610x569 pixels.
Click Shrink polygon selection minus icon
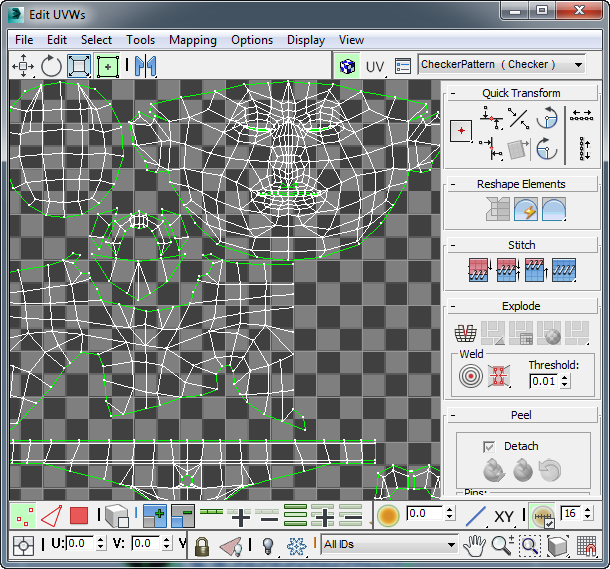click(183, 516)
